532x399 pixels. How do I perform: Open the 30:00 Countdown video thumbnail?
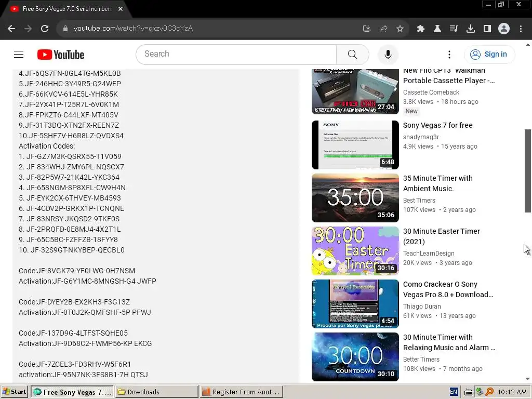[355, 356]
